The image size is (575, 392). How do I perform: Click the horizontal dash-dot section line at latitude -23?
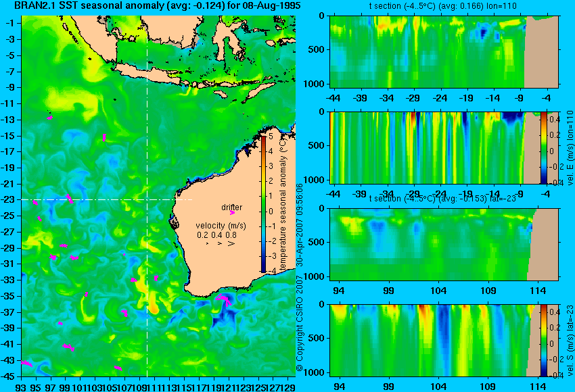coord(107,199)
